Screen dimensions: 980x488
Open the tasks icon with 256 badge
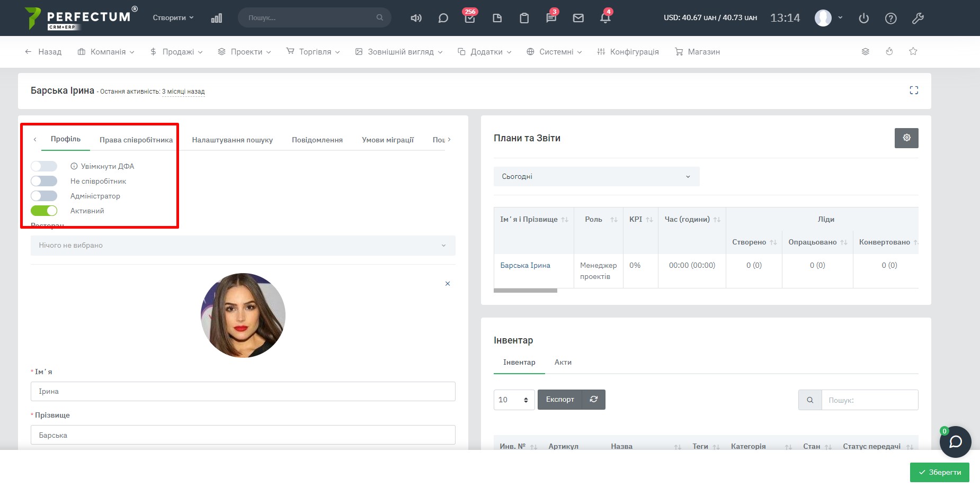click(x=469, y=18)
